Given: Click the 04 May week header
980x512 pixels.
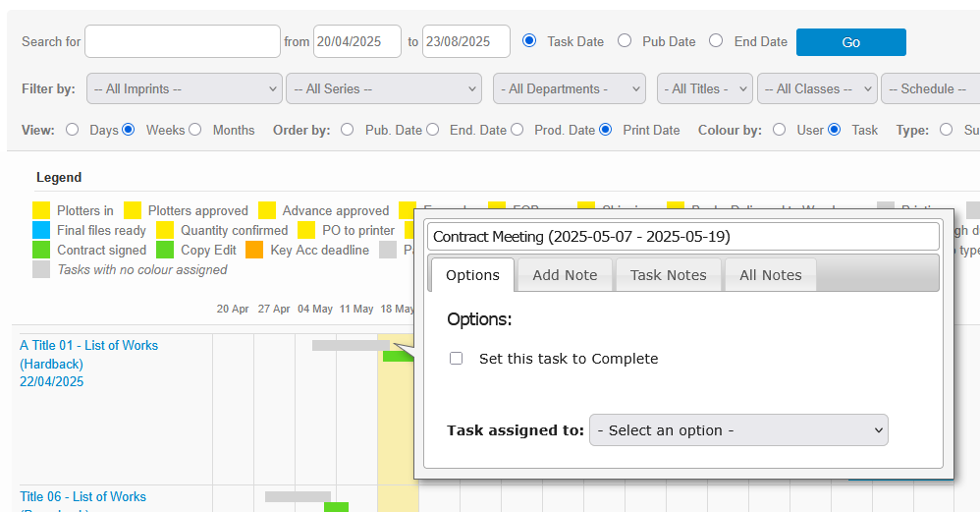Looking at the screenshot, I should (315, 309).
